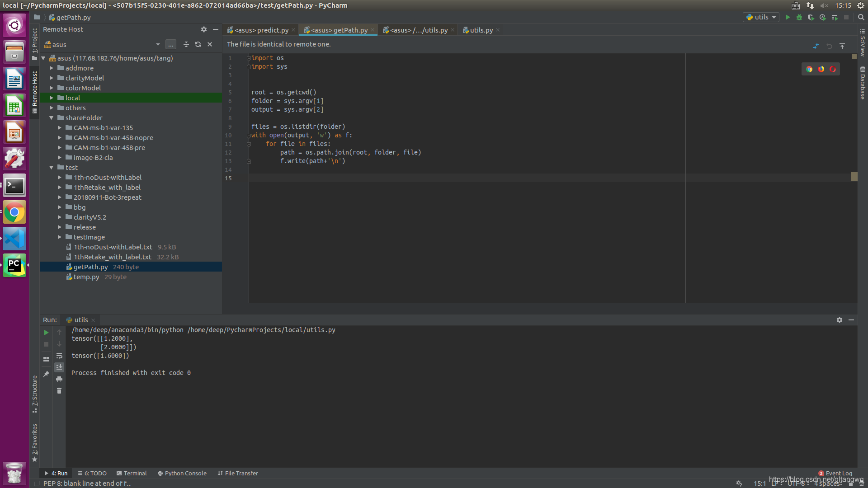
Task: Click the revert icon in remote file banner
Action: pyautogui.click(x=830, y=46)
